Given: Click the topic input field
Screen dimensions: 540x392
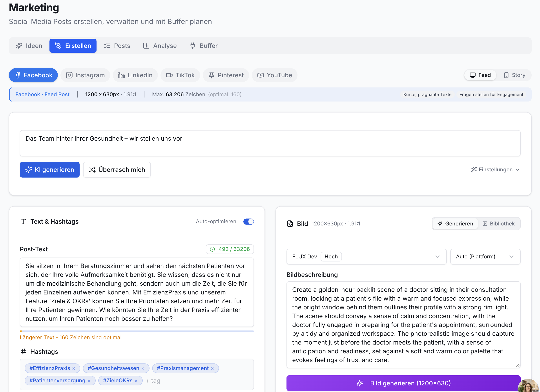Looking at the screenshot, I should click(270, 143).
